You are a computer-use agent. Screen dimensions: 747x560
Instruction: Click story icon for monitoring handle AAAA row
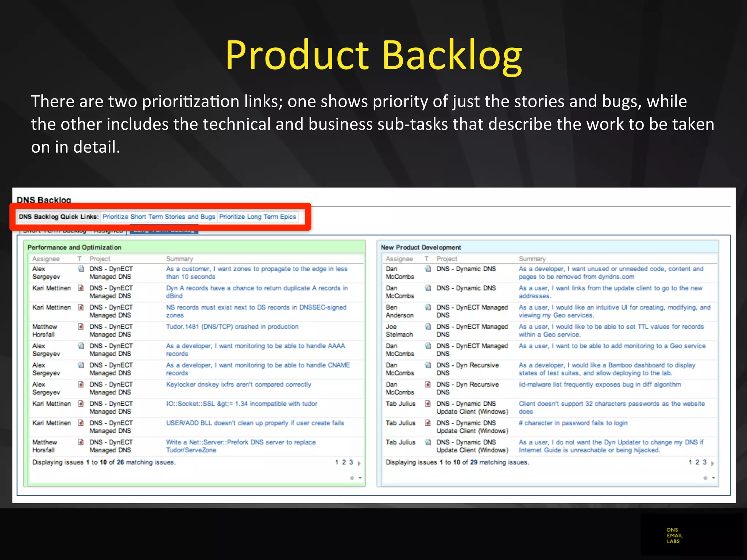[x=81, y=346]
